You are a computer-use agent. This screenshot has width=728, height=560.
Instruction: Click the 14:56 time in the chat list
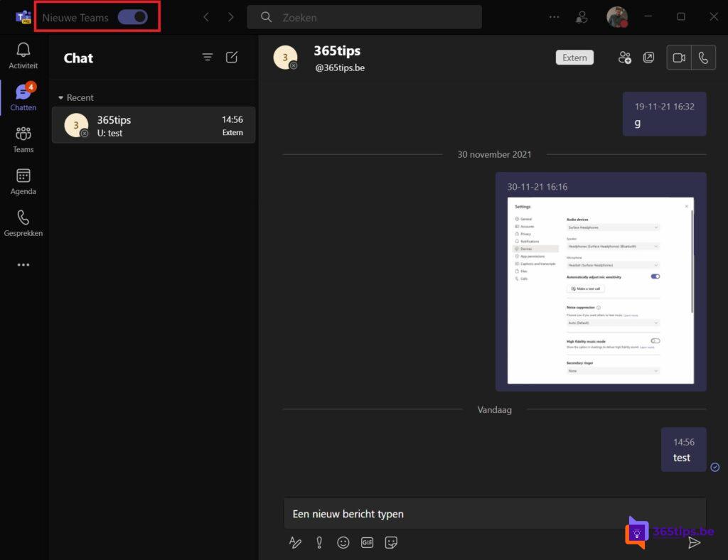tap(232, 119)
